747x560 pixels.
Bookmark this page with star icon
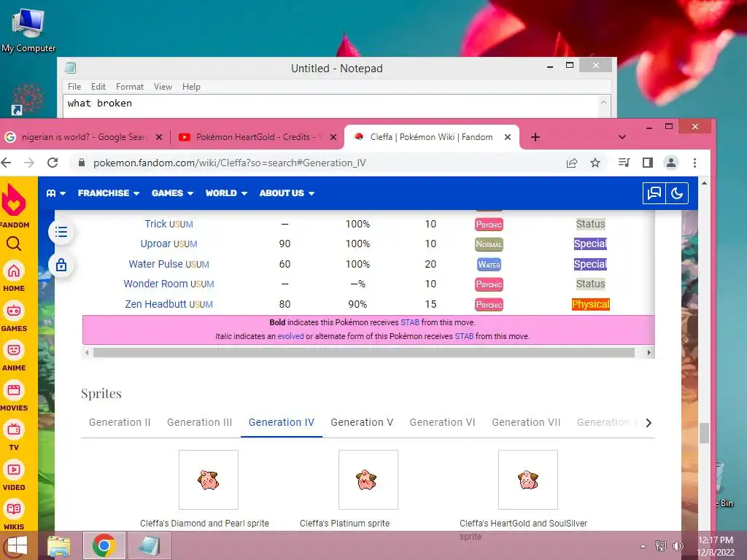pyautogui.click(x=595, y=163)
